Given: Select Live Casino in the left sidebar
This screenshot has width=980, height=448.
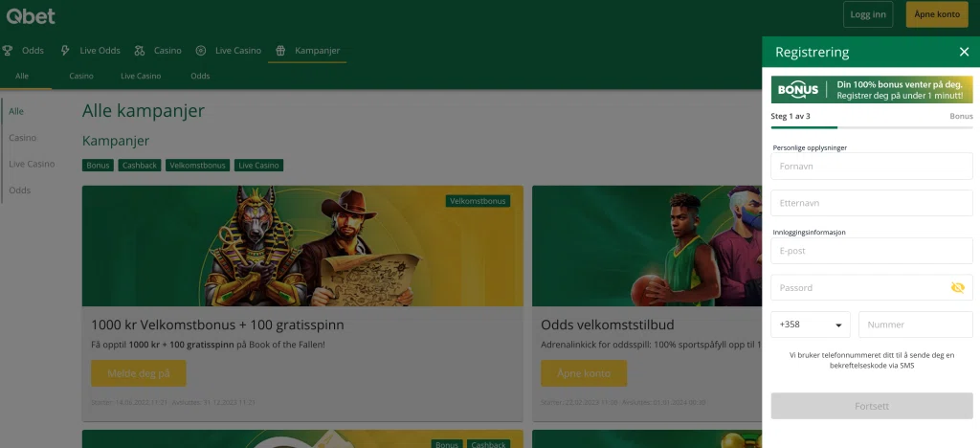Looking at the screenshot, I should (x=32, y=164).
